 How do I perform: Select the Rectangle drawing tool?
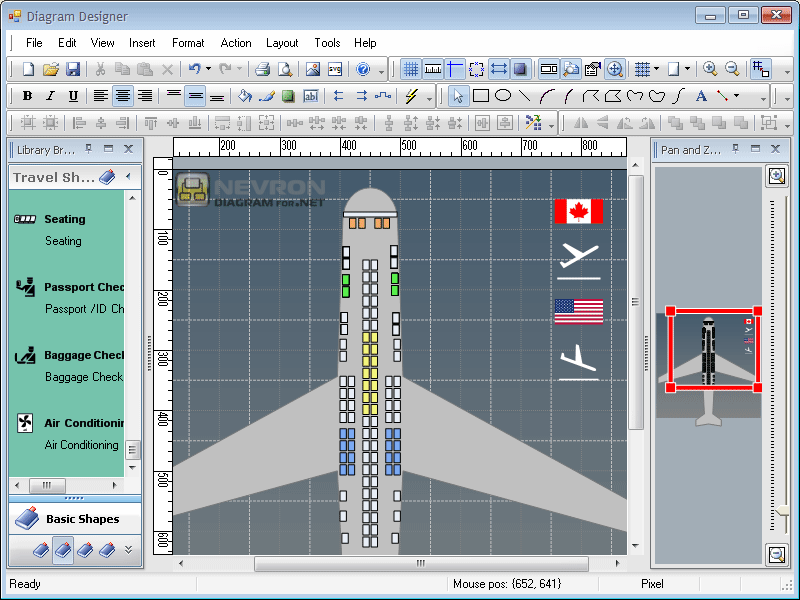(x=481, y=95)
